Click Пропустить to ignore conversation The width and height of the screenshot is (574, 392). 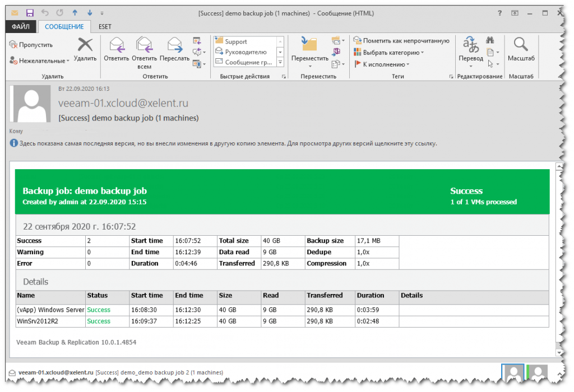[31, 45]
